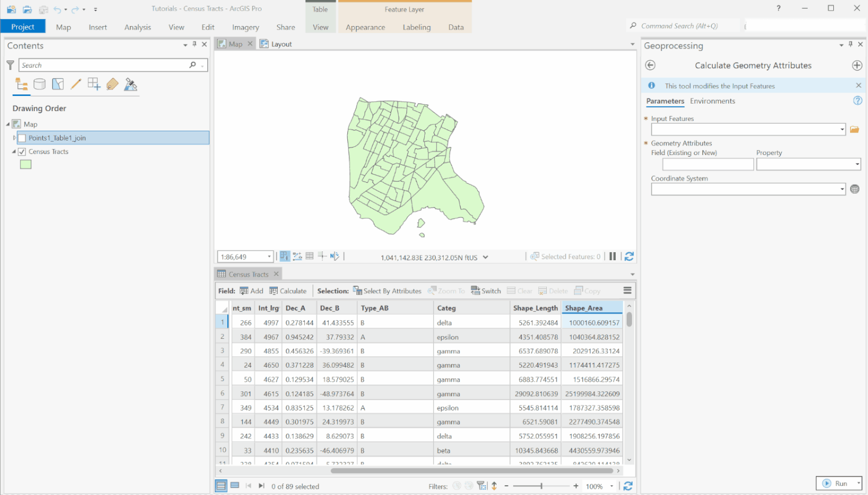Click the browse folder icon for Input Features
The image size is (868, 495).
coord(855,129)
